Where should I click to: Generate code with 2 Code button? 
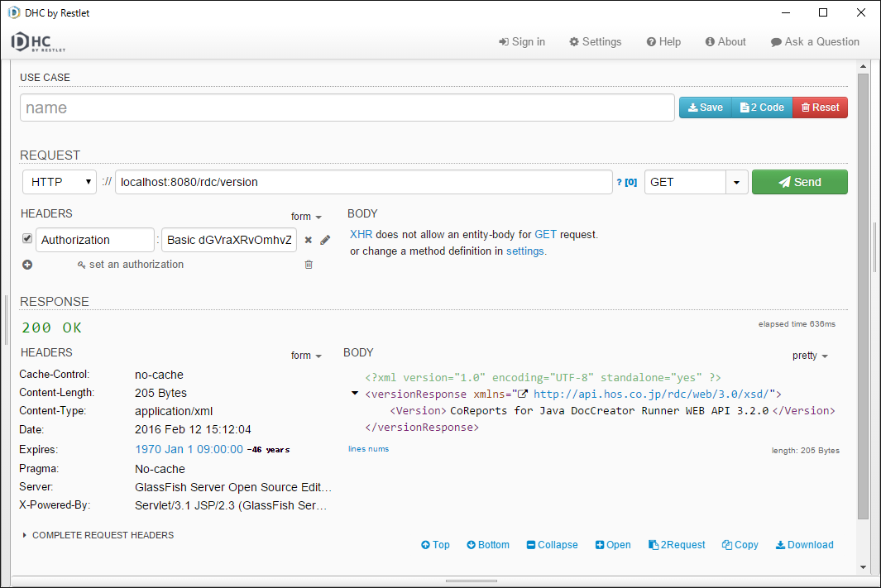click(x=762, y=108)
